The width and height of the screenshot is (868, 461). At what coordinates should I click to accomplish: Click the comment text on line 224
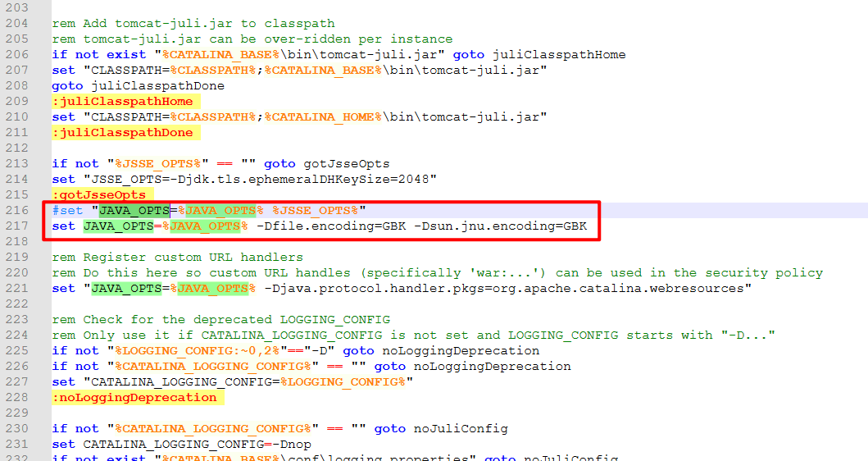click(414, 335)
